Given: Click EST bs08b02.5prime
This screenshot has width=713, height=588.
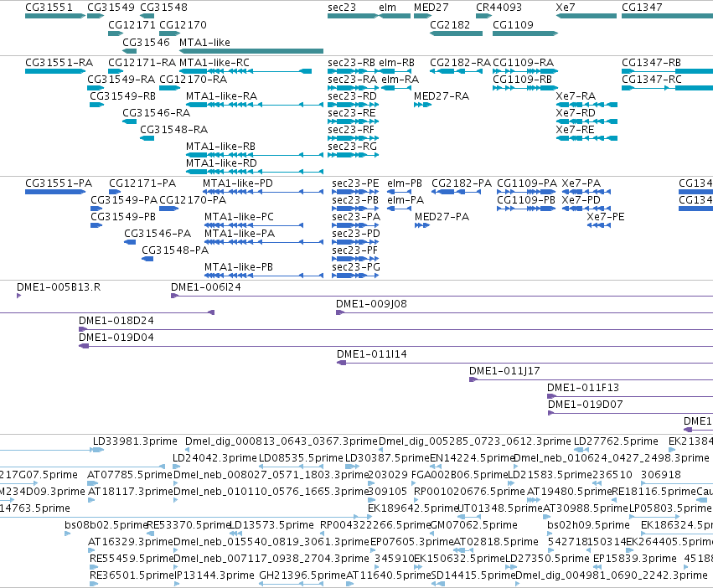Looking at the screenshot, I should point(67,534).
